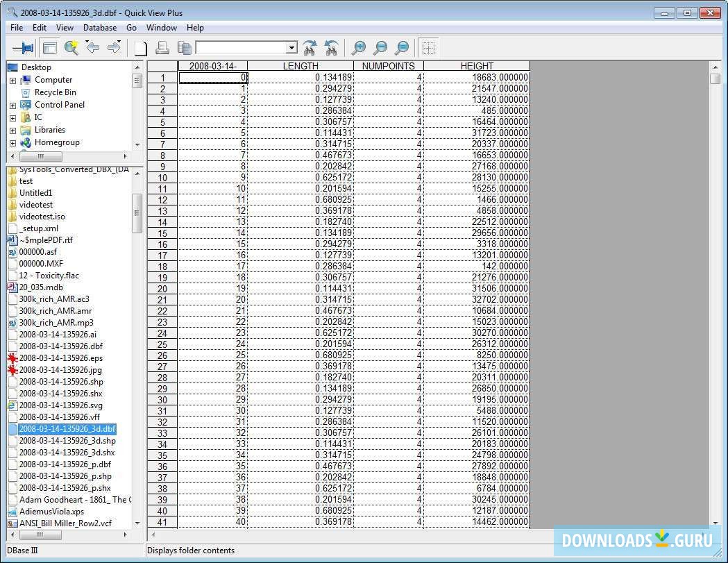Image resolution: width=728 pixels, height=563 pixels.
Task: Click the find next binoculars icon
Action: [310, 48]
